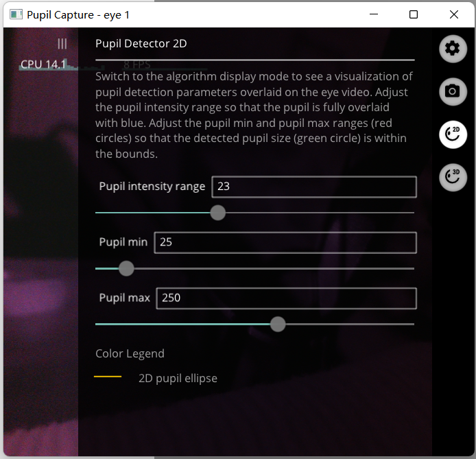Click the Pupil min value field
Image resolution: width=476 pixels, height=459 pixels.
point(285,243)
